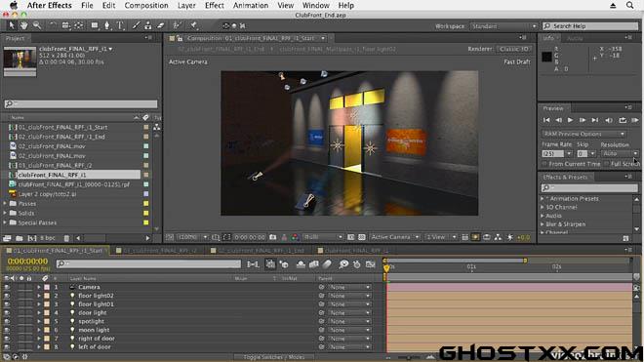This screenshot has height=362, width=644.
Task: Open the Layer menu
Action: 186,5
